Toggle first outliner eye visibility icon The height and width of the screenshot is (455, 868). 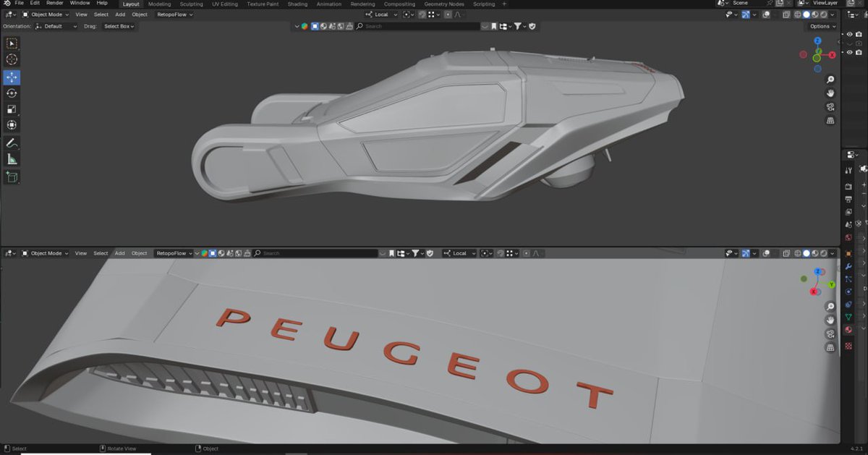coord(850,34)
